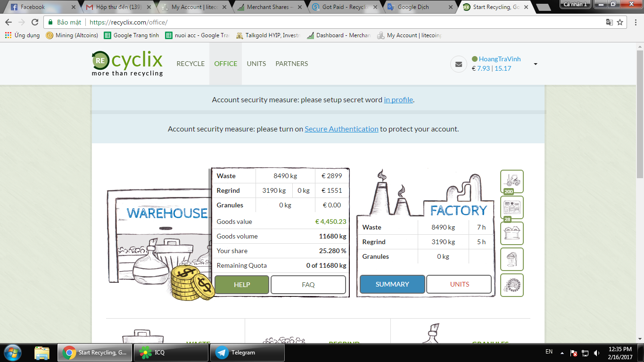The image size is (644, 362).
Task: Switch to the My Account litecoin tab
Action: (193, 7)
